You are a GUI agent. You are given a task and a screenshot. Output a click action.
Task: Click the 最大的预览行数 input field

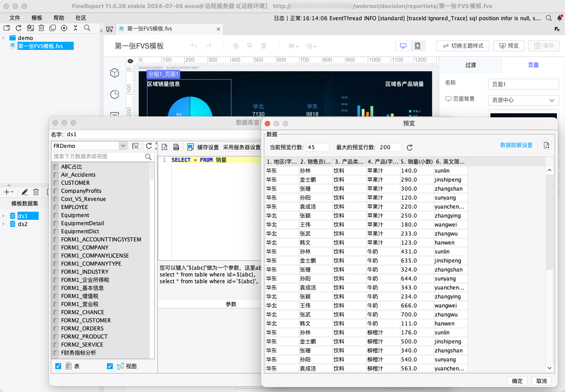click(x=389, y=147)
